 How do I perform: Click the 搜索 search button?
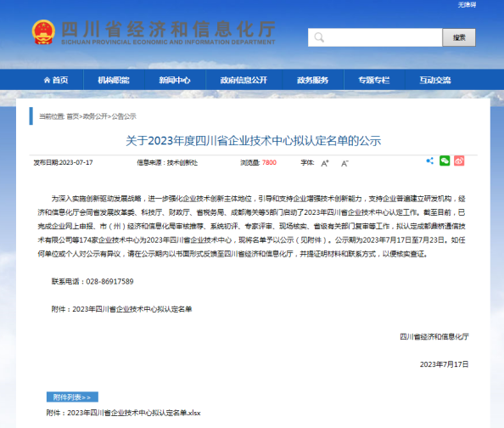pos(459,37)
